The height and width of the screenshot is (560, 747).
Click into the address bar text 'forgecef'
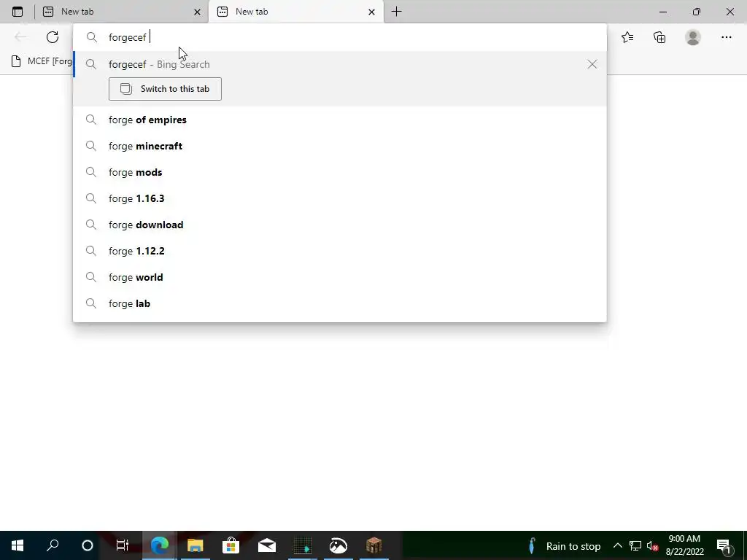[127, 37]
